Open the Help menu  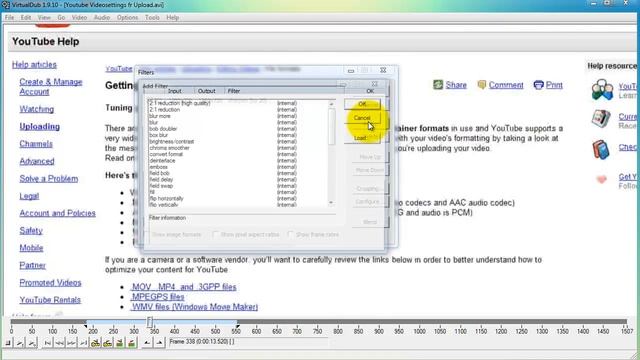173,18
